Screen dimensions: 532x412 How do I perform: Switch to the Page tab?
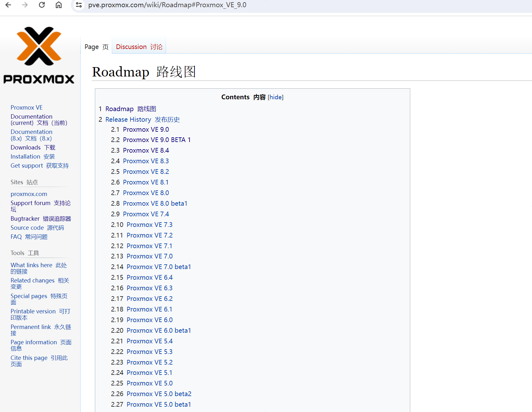point(96,47)
